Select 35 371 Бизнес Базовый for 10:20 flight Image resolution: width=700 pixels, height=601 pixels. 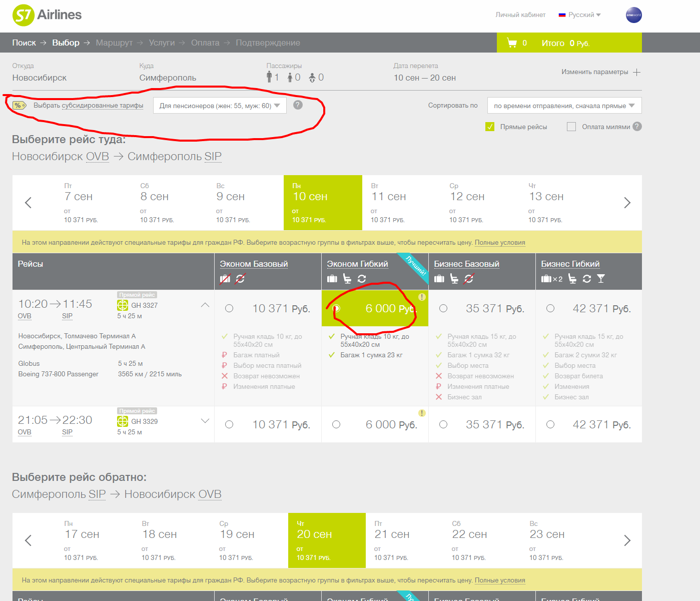[x=443, y=308]
